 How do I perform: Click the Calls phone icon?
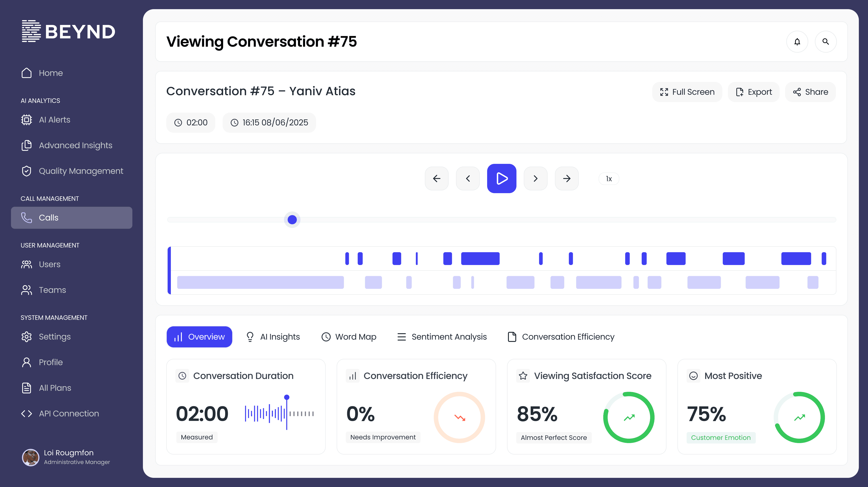27,218
